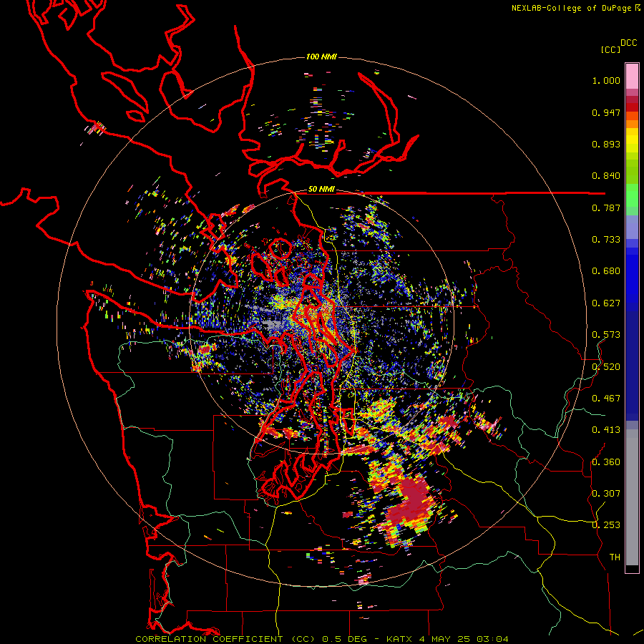Click the [CC] units label
This screenshot has height=644, width=644.
coord(610,49)
